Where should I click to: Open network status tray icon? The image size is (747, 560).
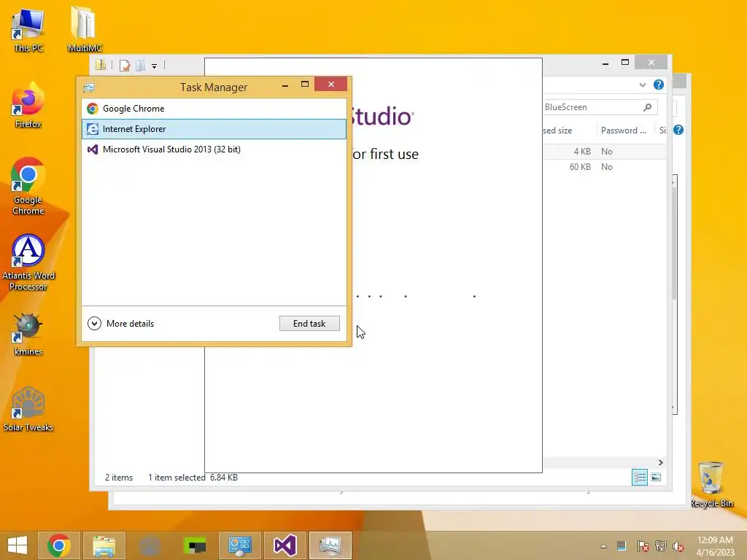661,546
